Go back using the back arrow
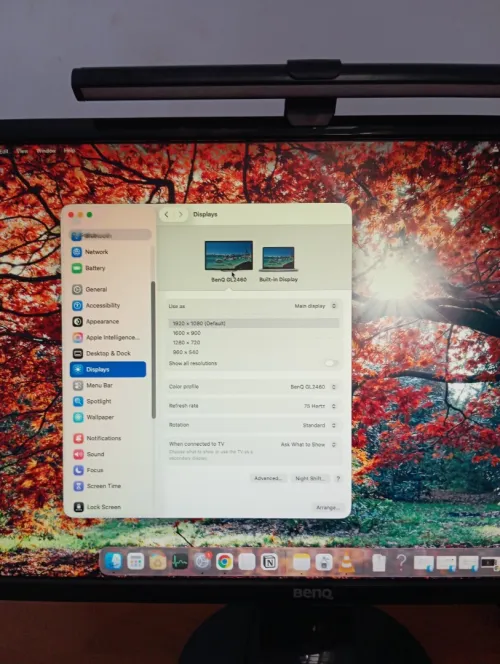This screenshot has width=500, height=664. tap(167, 214)
